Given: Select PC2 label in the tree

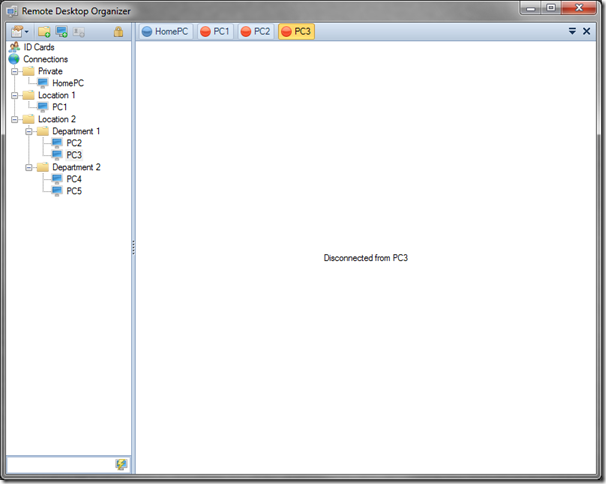Looking at the screenshot, I should point(74,143).
